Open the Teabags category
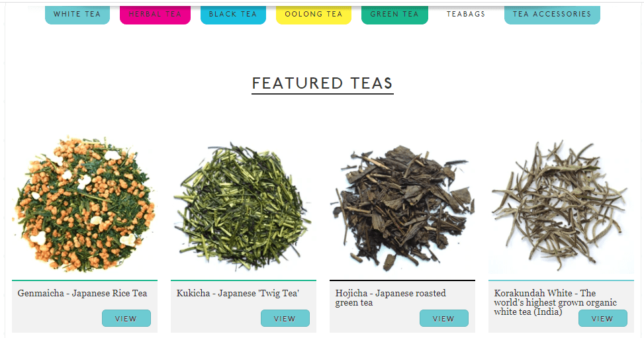The image size is (644, 338). pos(466,15)
